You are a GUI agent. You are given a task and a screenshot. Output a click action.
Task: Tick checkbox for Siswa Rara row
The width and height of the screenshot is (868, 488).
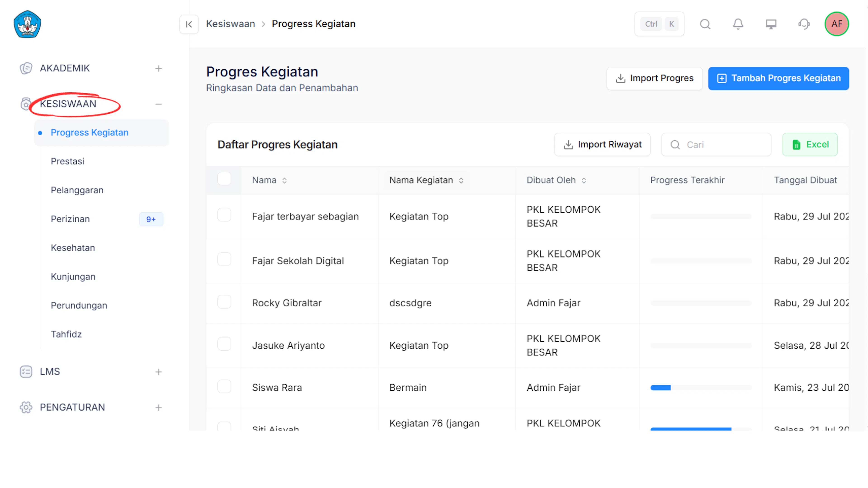click(224, 386)
